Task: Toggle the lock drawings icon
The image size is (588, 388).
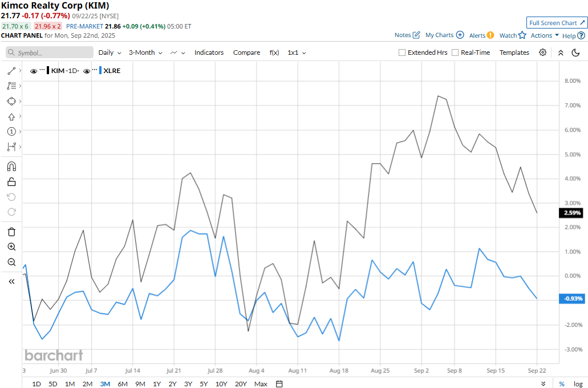Action: tap(11, 182)
